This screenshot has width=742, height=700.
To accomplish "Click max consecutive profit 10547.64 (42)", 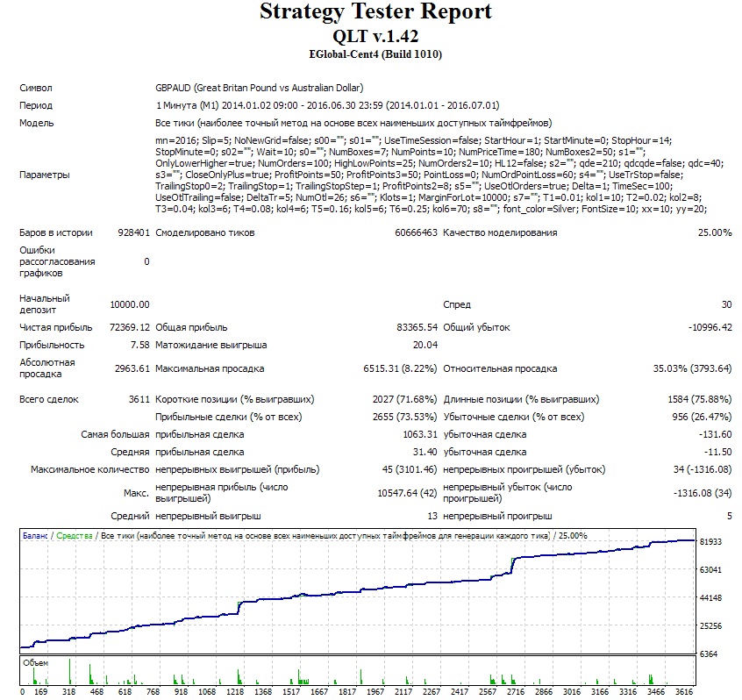I will point(407,493).
